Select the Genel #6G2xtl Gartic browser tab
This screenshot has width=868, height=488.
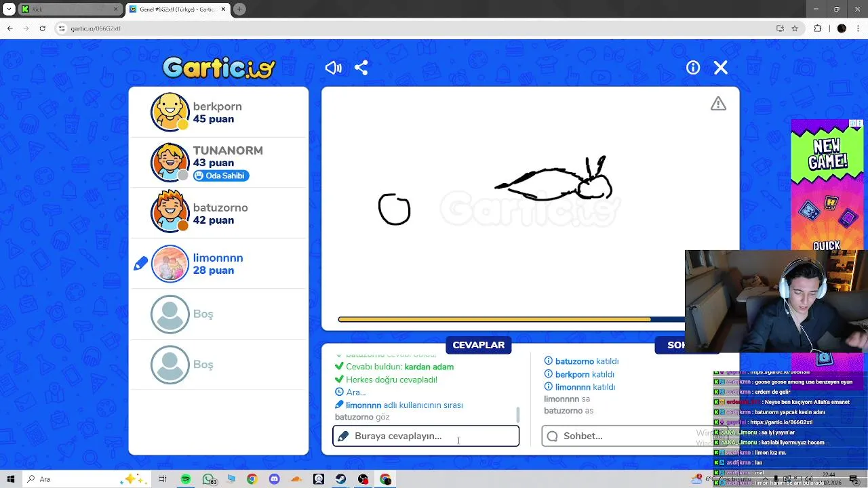(x=179, y=9)
